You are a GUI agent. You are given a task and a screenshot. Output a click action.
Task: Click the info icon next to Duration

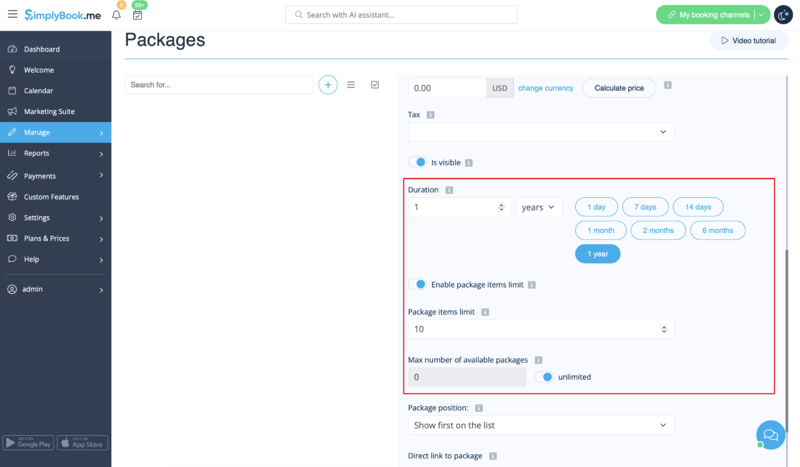(x=449, y=190)
